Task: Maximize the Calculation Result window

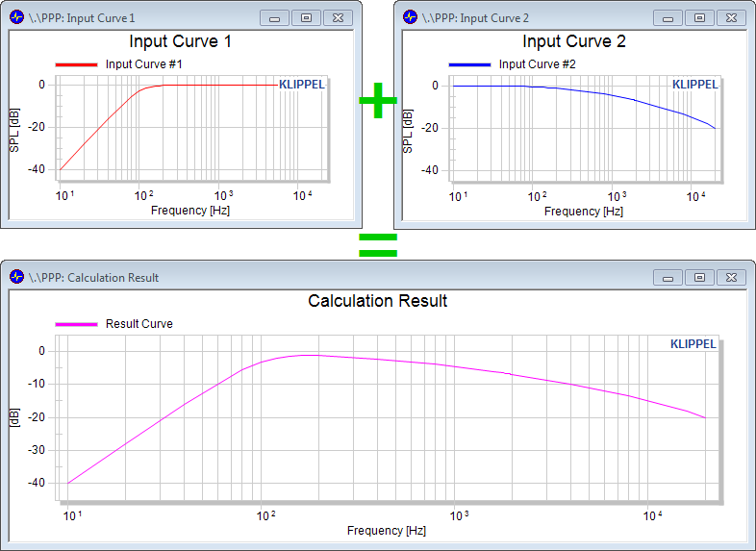Action: point(699,277)
